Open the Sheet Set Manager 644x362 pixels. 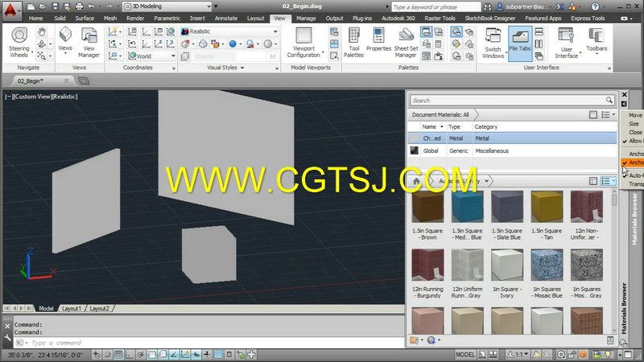pyautogui.click(x=406, y=43)
